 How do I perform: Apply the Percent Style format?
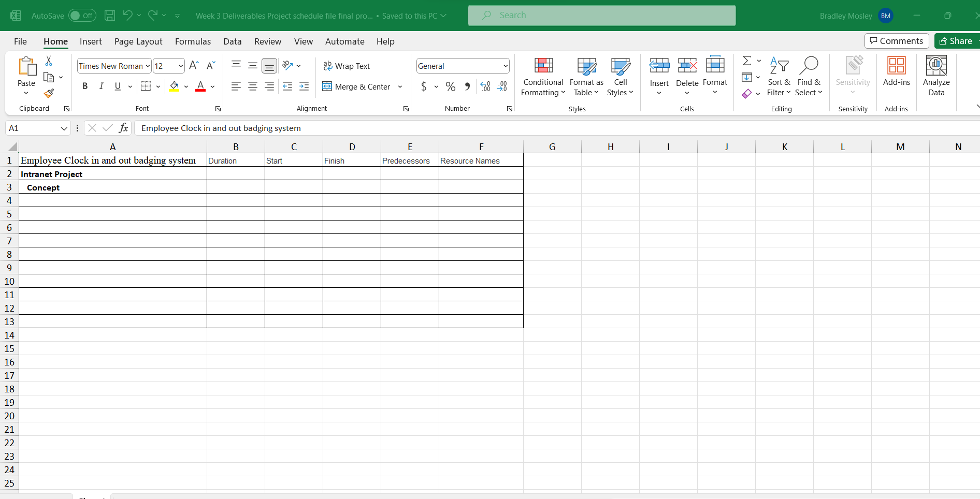450,86
